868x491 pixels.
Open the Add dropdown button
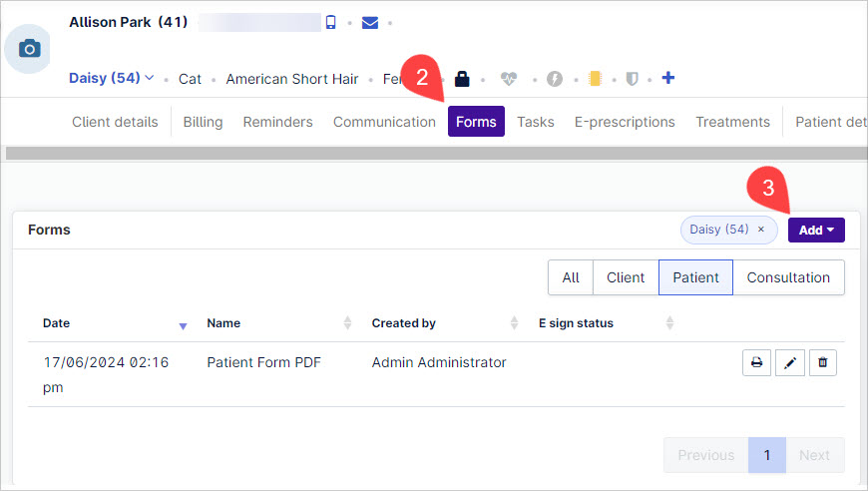pyautogui.click(x=816, y=230)
